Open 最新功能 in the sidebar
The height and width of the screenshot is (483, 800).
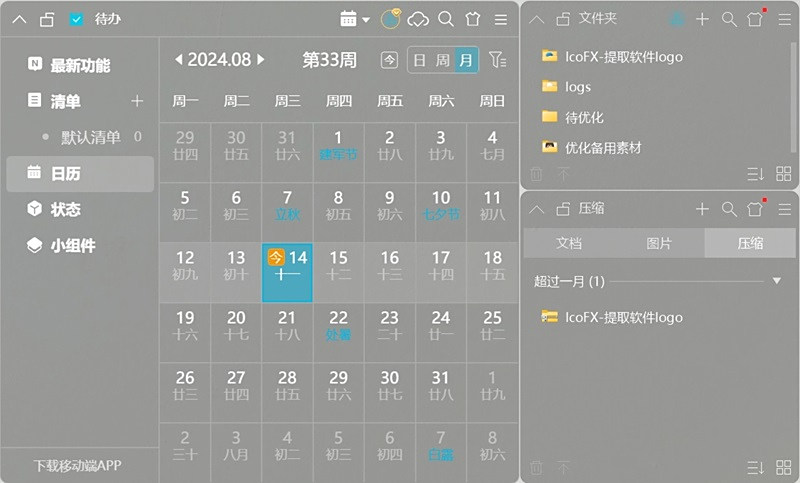click(80, 65)
